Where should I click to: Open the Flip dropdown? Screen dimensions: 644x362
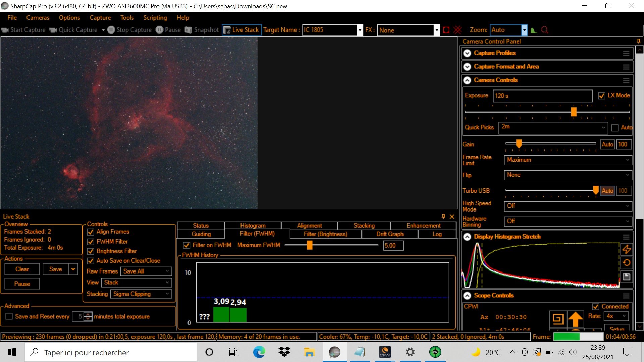point(568,175)
